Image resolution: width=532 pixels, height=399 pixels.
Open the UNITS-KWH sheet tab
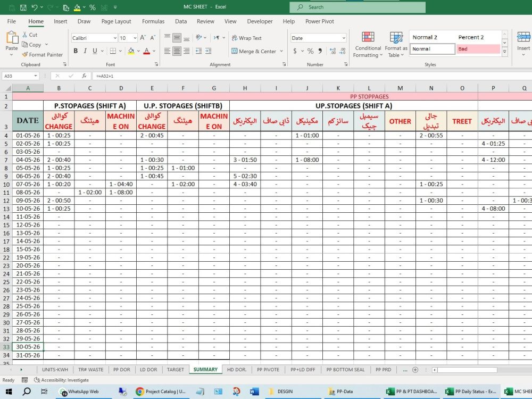pyautogui.click(x=55, y=370)
